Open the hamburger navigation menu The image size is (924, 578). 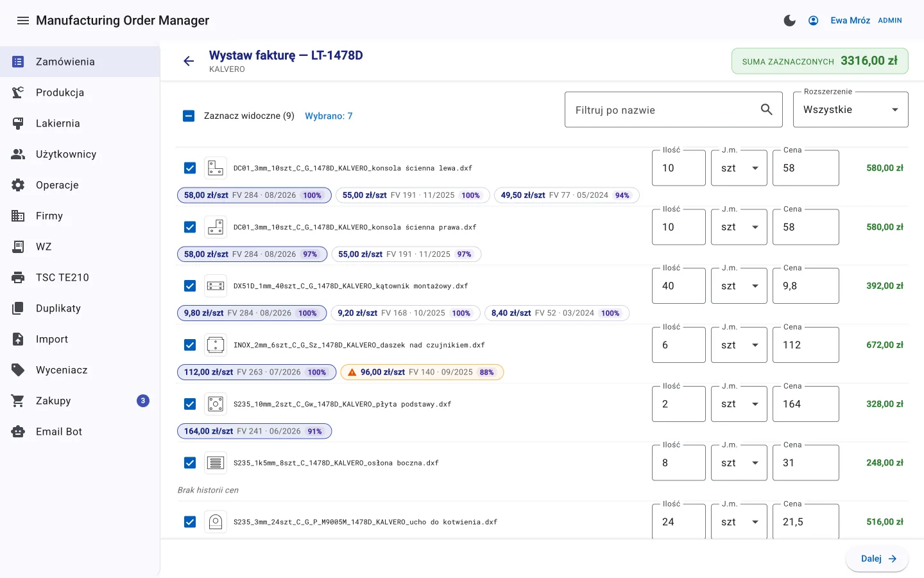pos(23,21)
